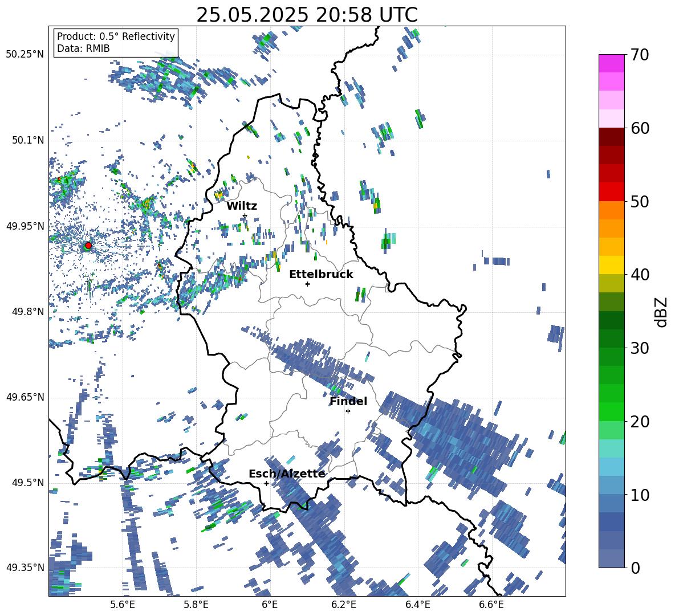Click the 5.8°E longitude label
The height and width of the screenshot is (616, 675).
coord(196,605)
